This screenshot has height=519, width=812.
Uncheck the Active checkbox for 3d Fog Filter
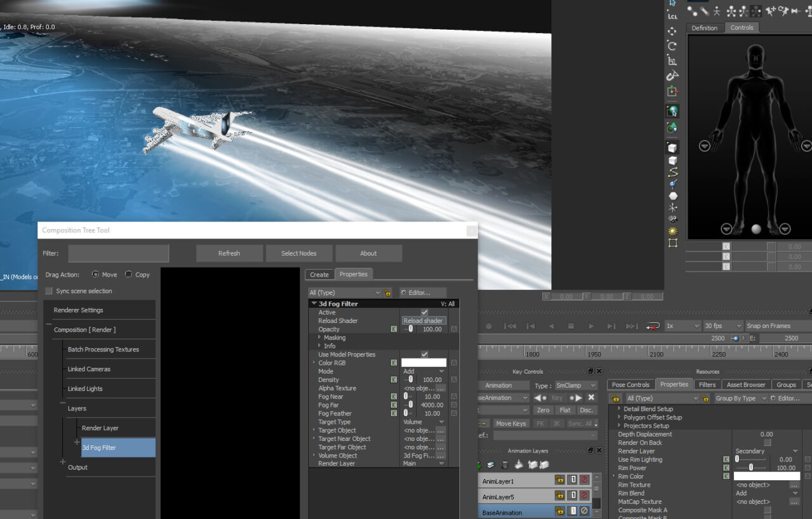424,312
